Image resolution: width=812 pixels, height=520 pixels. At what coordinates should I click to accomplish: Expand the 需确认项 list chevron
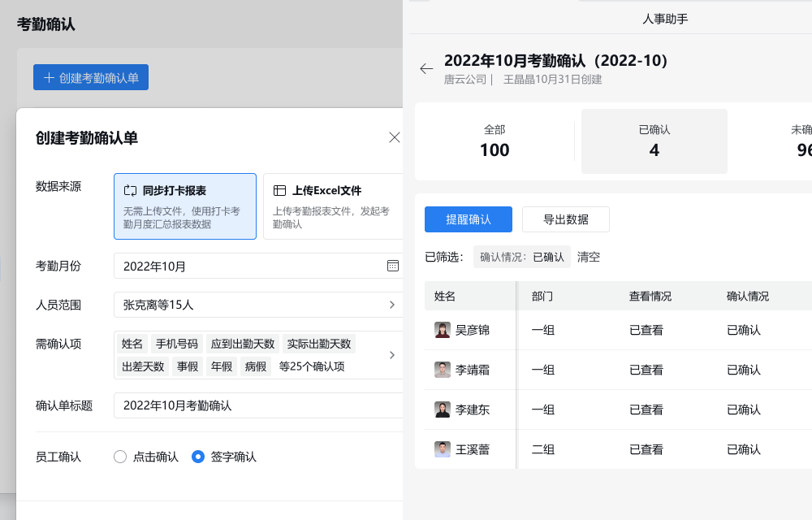(x=392, y=355)
